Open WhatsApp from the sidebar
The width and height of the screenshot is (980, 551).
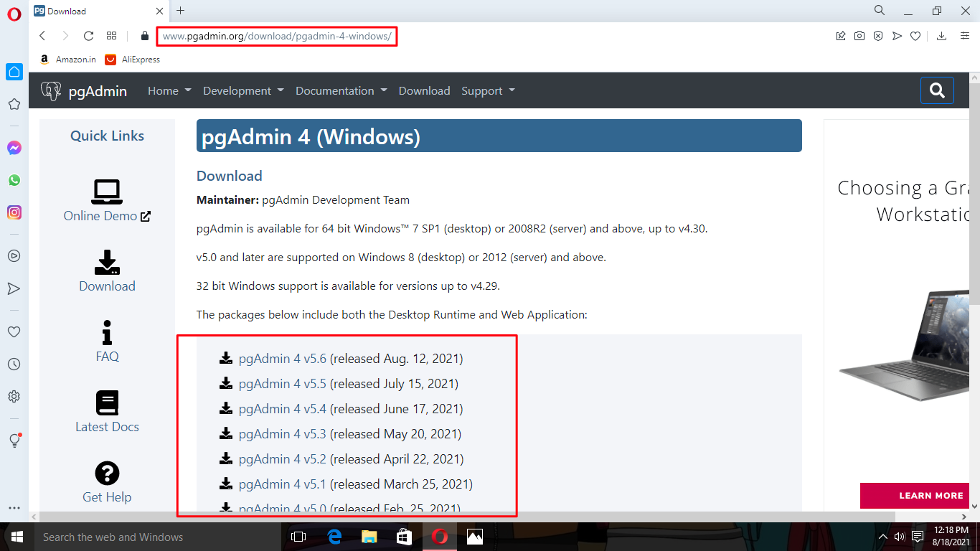pyautogui.click(x=14, y=180)
